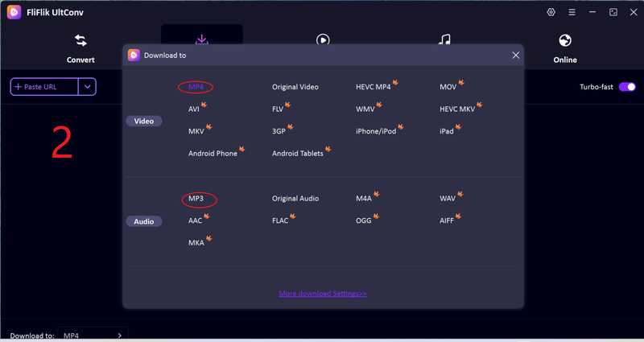Expand the Paste URL dropdown arrow
This screenshot has height=342, width=644.
coord(88,87)
